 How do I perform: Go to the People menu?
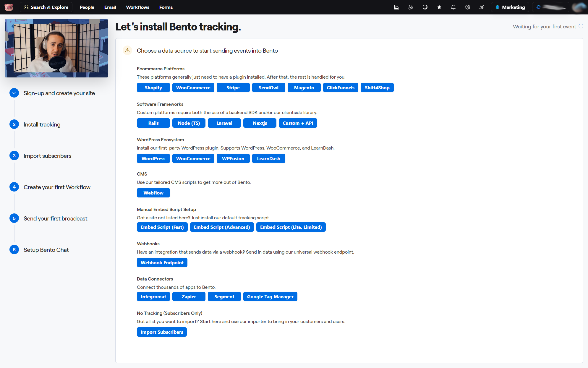[87, 7]
